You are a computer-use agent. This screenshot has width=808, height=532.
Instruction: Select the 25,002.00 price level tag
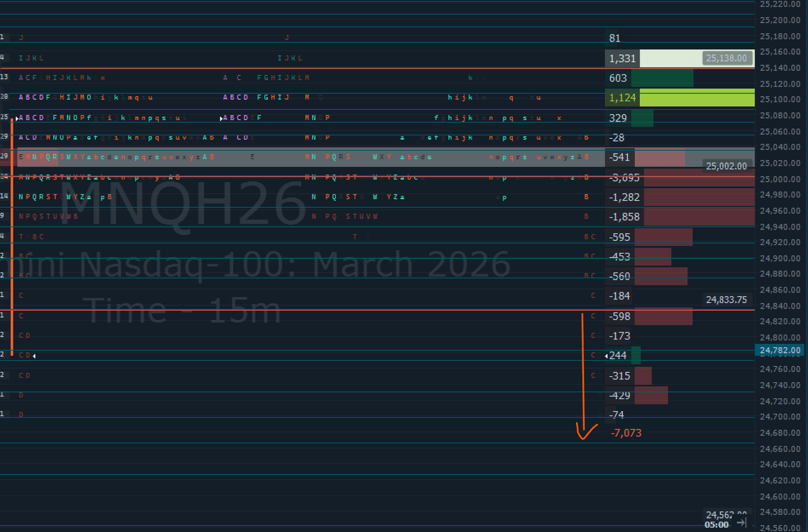point(726,166)
